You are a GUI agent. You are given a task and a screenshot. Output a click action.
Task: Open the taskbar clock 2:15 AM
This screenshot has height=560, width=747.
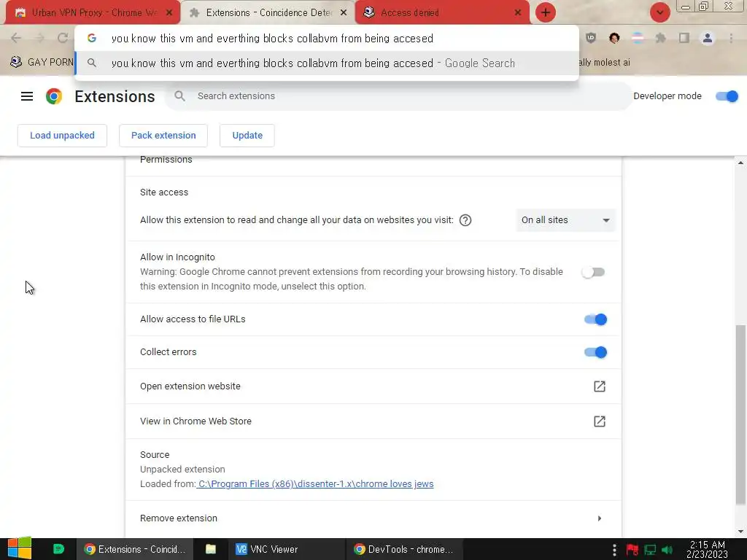pos(707,549)
